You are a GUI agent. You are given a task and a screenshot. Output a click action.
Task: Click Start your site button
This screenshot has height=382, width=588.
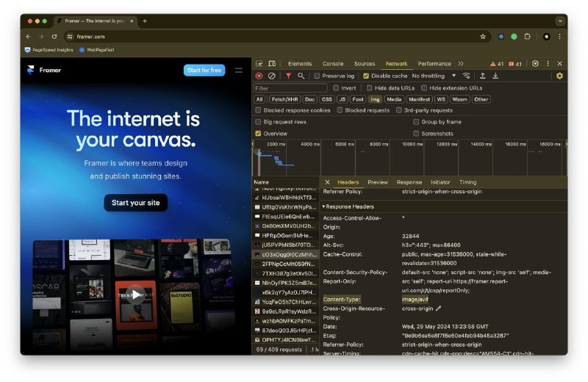pos(136,203)
